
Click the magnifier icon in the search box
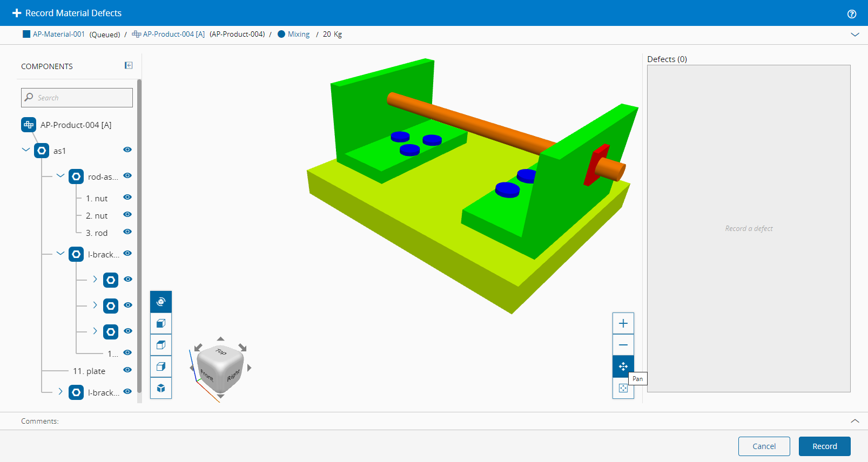[29, 97]
